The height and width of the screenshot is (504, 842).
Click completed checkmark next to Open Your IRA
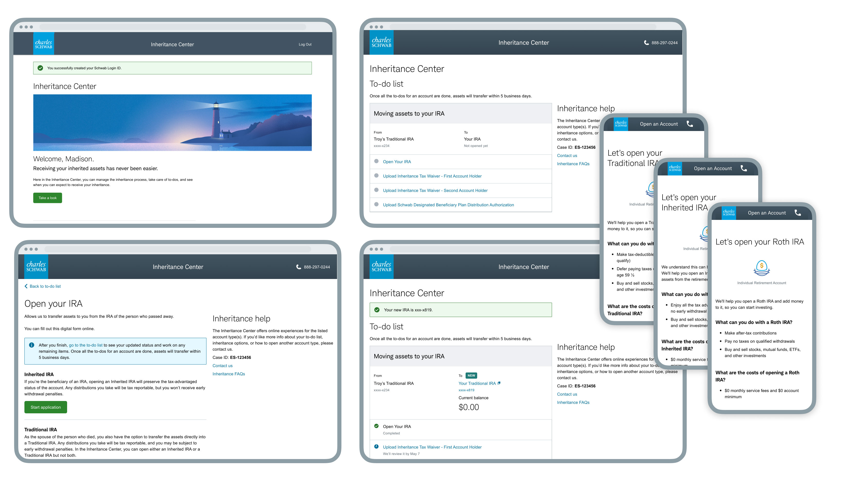coord(376,426)
